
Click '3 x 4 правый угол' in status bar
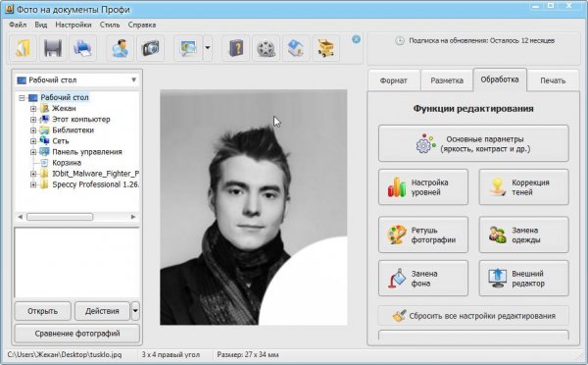(x=171, y=355)
